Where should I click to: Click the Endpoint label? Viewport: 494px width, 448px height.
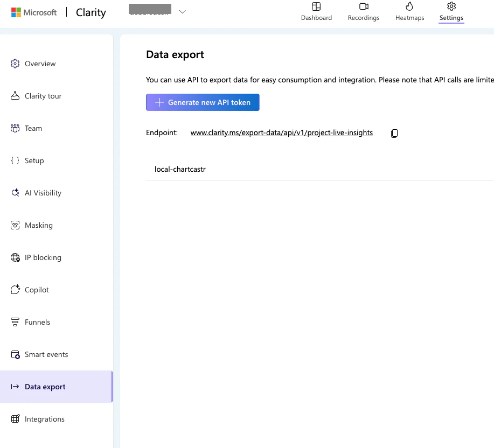[x=162, y=133]
